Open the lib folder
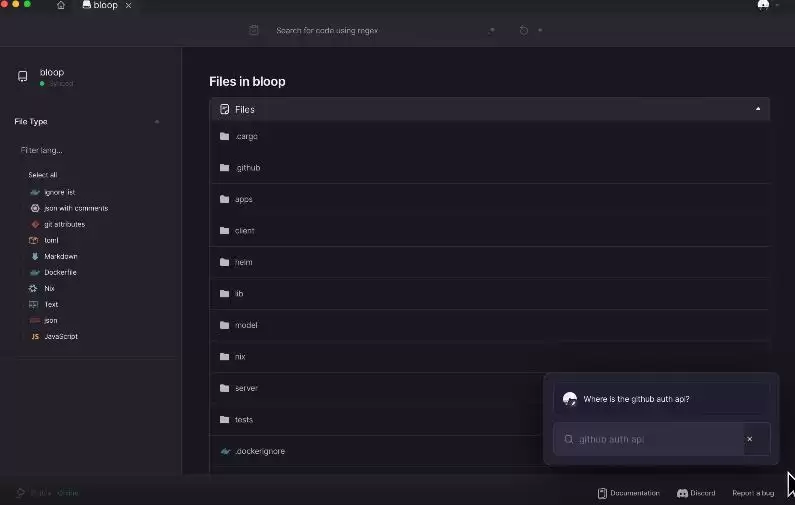This screenshot has height=505, width=795. (239, 294)
